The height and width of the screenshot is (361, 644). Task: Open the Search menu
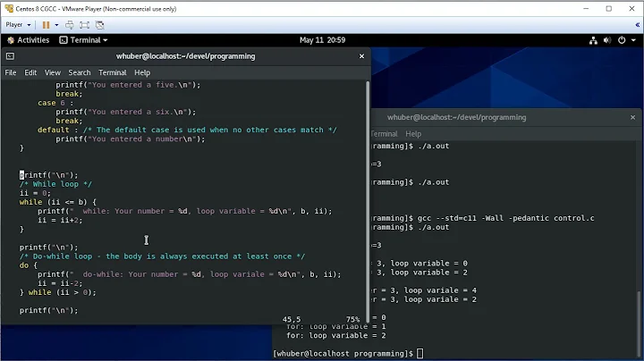point(80,72)
